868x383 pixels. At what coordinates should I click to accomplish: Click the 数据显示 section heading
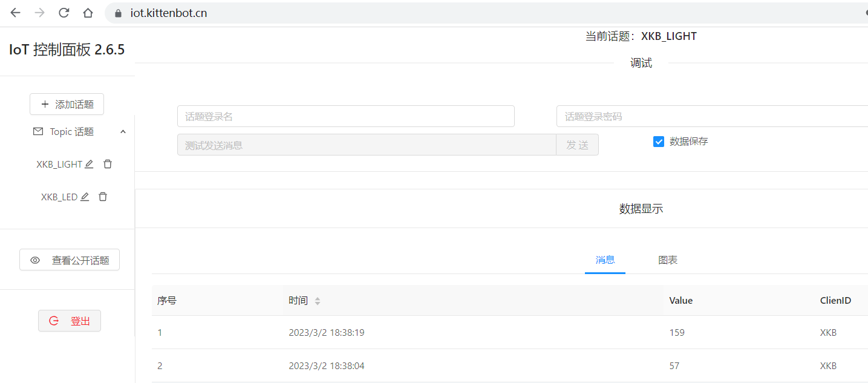coord(641,209)
